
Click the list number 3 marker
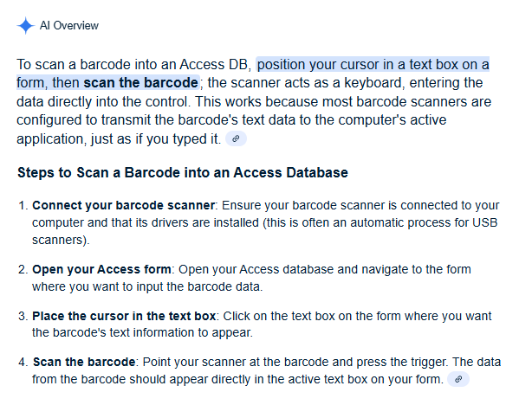pos(23,316)
